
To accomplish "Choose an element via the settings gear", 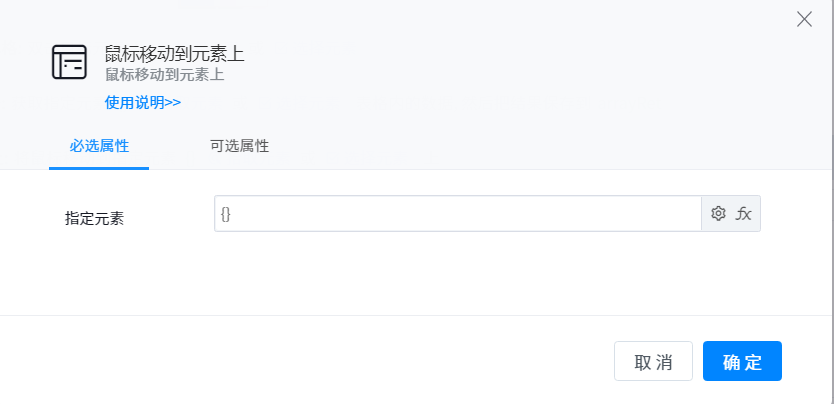I will [x=718, y=213].
